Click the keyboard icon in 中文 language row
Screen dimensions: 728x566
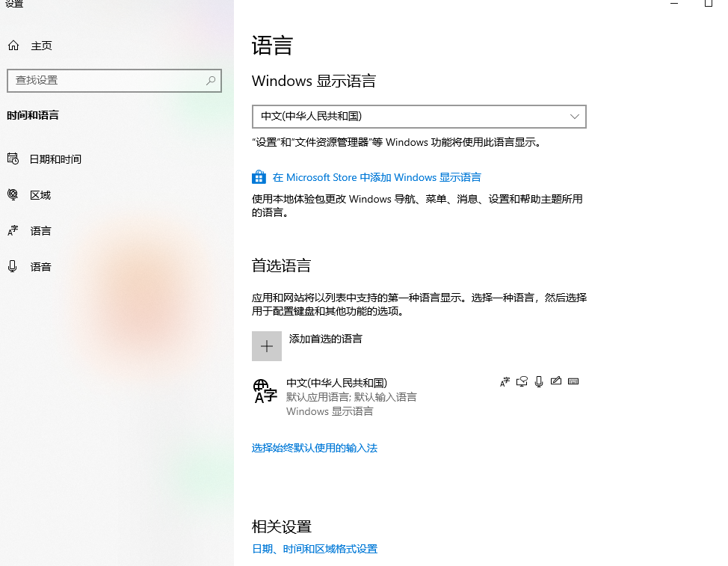click(x=573, y=381)
